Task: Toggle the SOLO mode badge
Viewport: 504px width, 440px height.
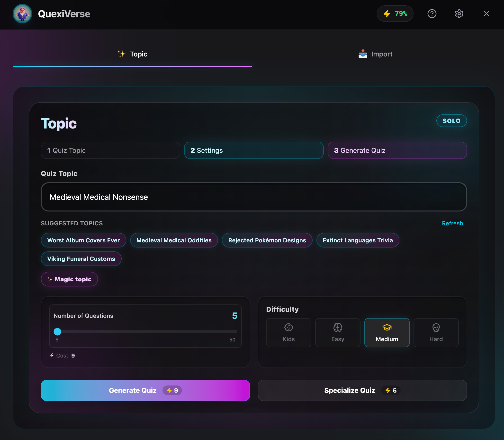Action: (x=451, y=121)
